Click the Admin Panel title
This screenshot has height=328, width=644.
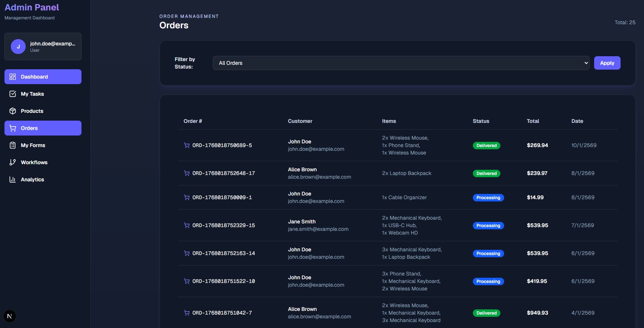pyautogui.click(x=32, y=7)
